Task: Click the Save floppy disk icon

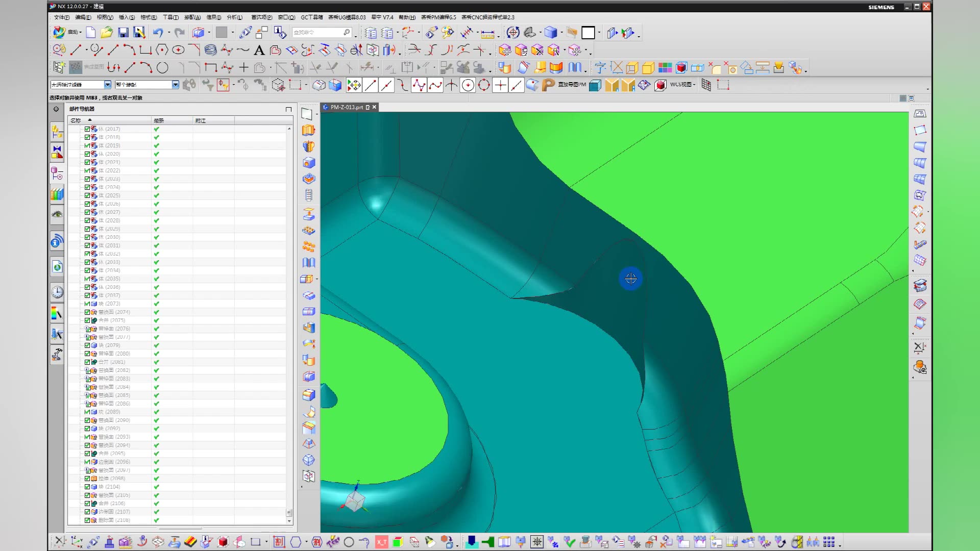Action: tap(123, 33)
